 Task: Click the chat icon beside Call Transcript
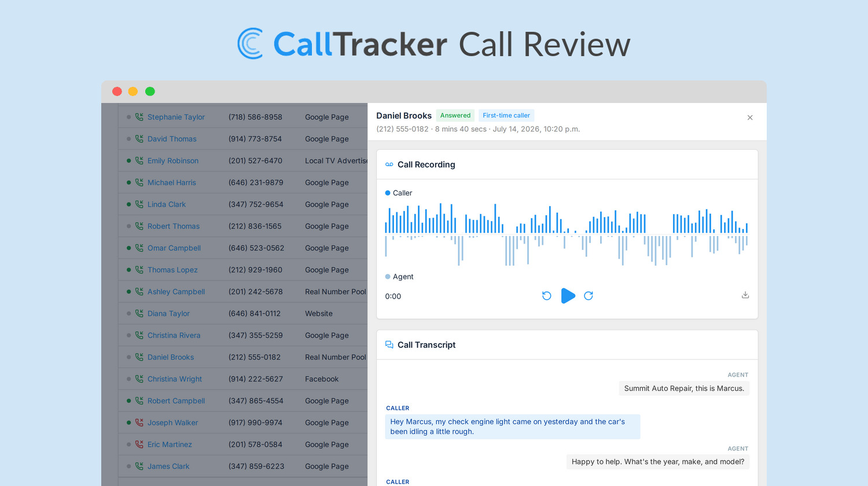[389, 345]
